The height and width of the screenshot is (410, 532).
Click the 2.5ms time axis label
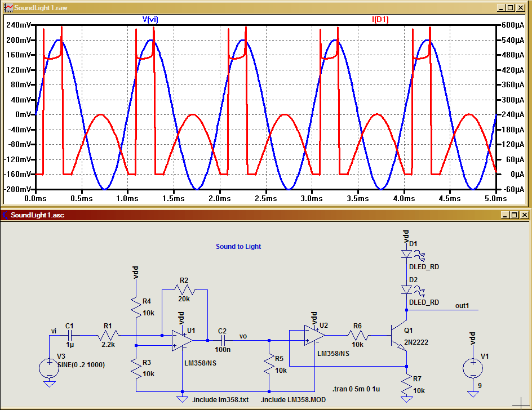[x=265, y=198]
